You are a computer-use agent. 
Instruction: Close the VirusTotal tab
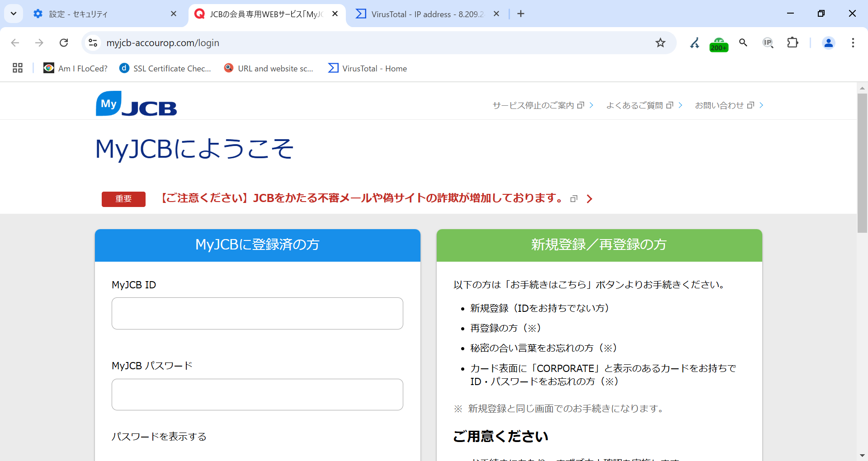click(496, 14)
